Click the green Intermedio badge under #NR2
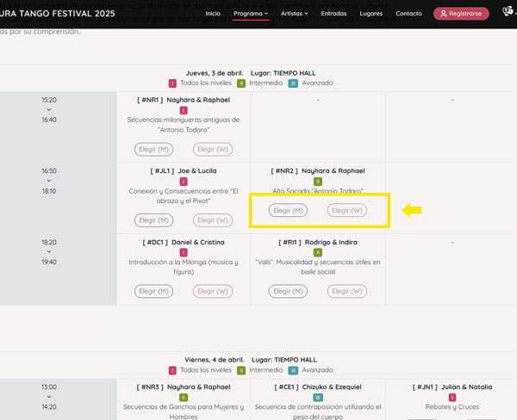 click(x=317, y=182)
